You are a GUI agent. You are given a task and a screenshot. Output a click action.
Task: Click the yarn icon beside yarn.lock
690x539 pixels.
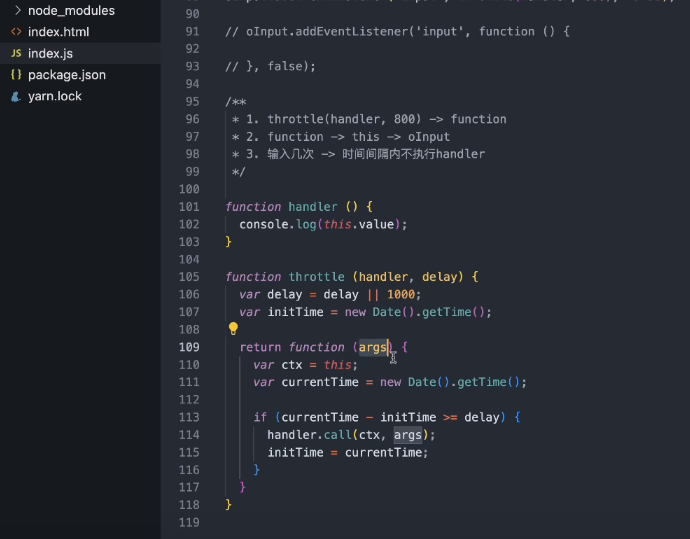16,96
